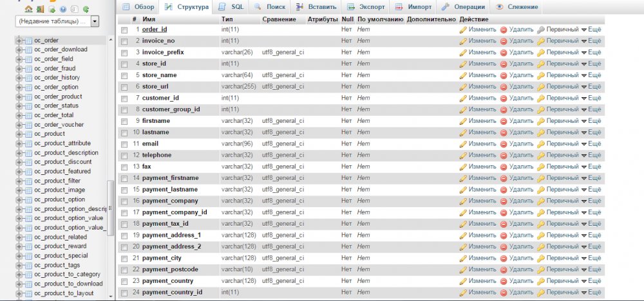
Task: Tick the checkbox for payment_city row
Action: pos(124,259)
